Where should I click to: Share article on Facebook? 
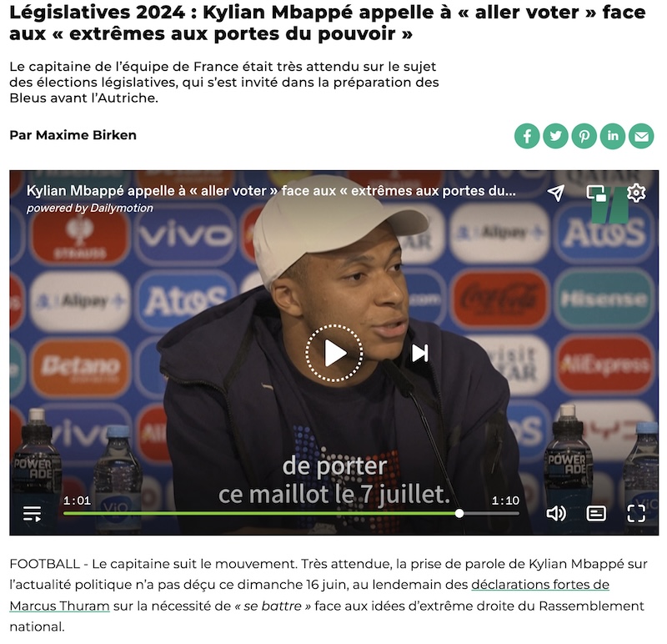click(x=527, y=136)
